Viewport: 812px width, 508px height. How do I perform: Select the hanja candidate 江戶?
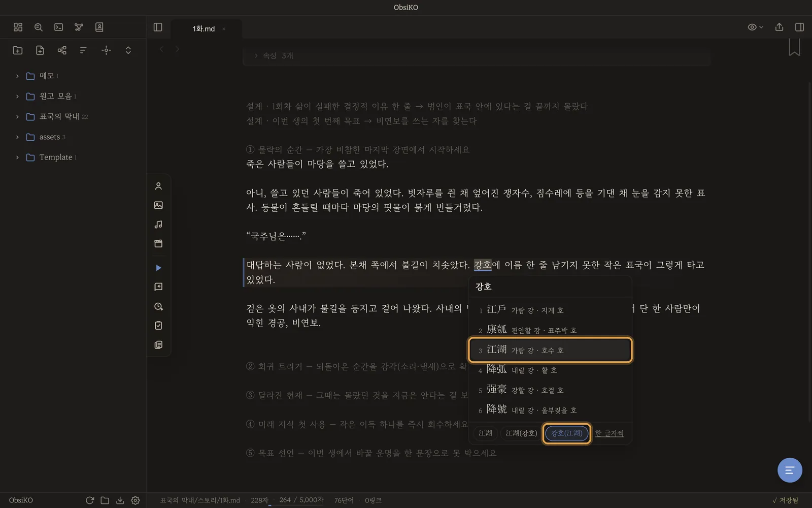pos(550,309)
